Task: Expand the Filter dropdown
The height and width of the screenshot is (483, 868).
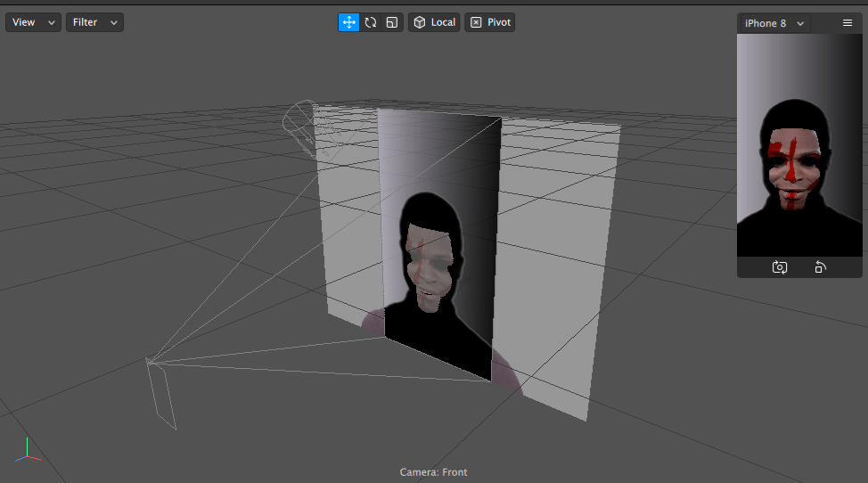Action: (x=94, y=22)
